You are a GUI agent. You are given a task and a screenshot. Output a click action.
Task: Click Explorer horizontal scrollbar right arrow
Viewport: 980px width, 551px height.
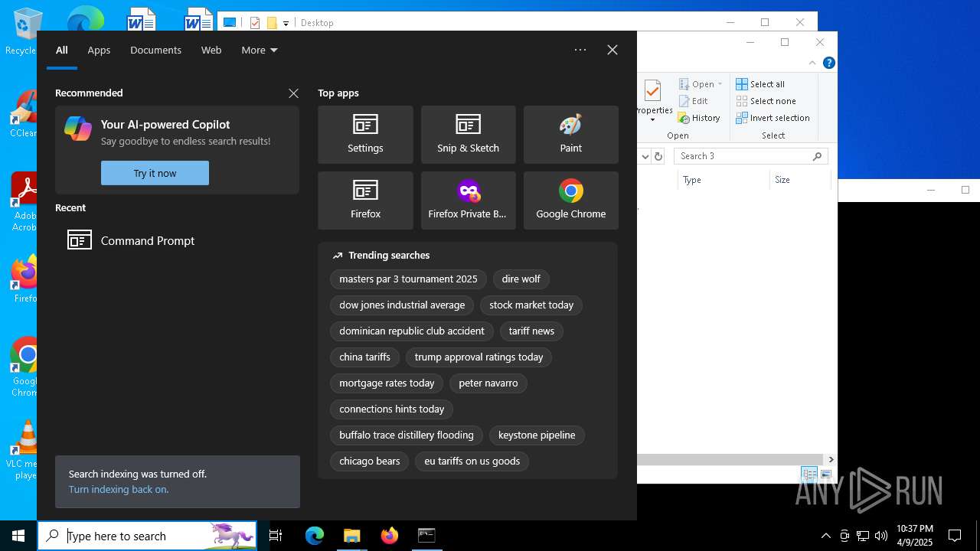tap(831, 459)
